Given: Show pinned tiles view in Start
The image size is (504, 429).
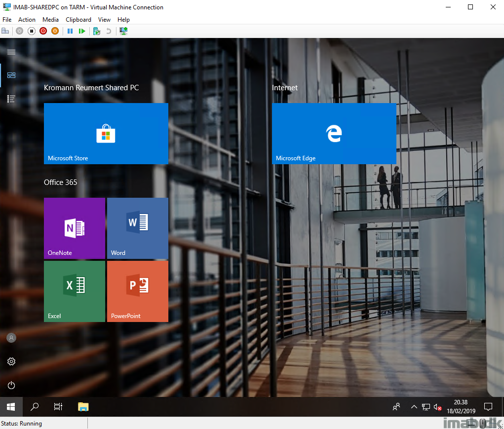Looking at the screenshot, I should pos(11,75).
